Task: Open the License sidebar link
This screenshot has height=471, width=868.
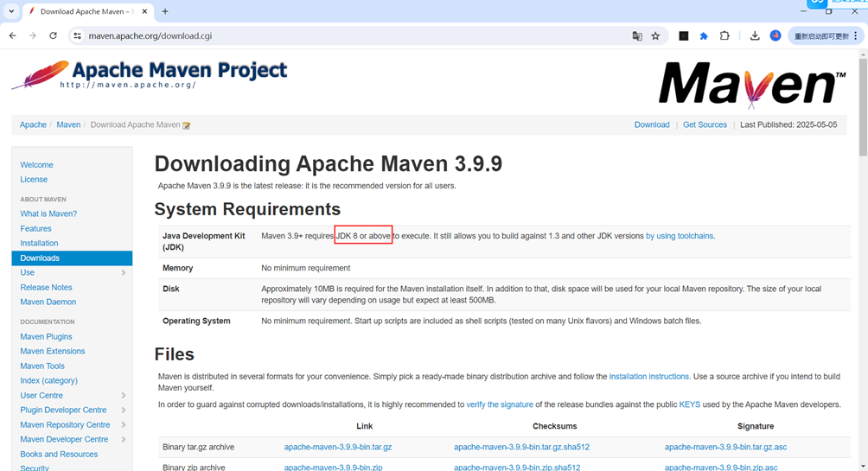Action: (34, 179)
